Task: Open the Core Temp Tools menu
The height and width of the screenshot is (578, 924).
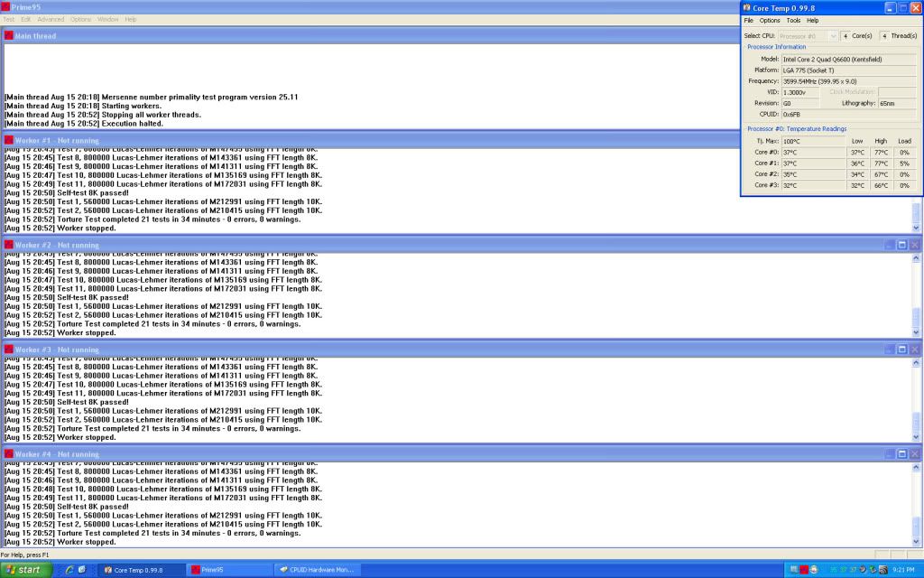Action: click(x=793, y=20)
